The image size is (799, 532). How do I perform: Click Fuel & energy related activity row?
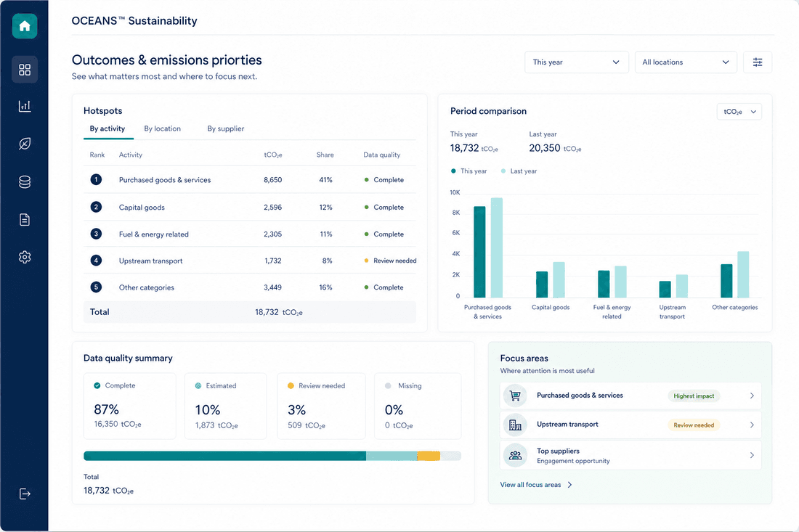coord(250,234)
